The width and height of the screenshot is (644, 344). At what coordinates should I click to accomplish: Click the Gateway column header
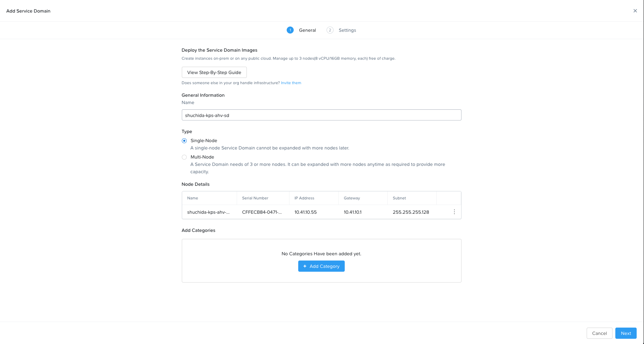pos(352,198)
